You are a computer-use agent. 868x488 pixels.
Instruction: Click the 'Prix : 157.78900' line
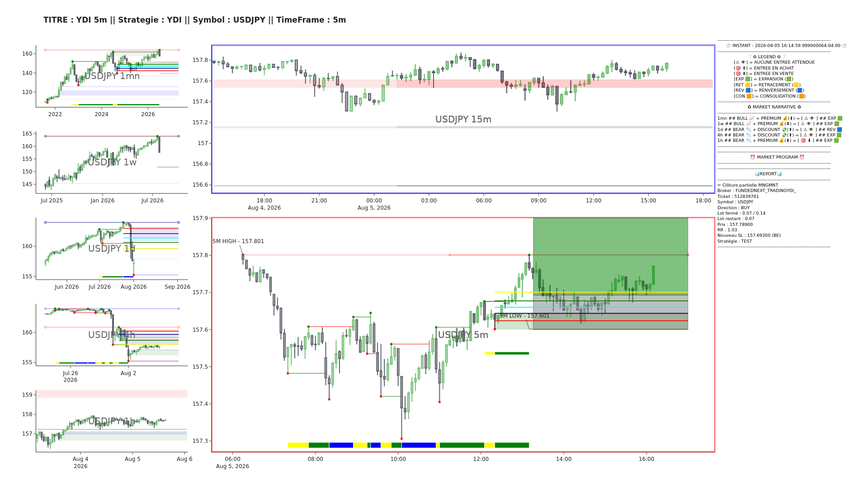735,225
